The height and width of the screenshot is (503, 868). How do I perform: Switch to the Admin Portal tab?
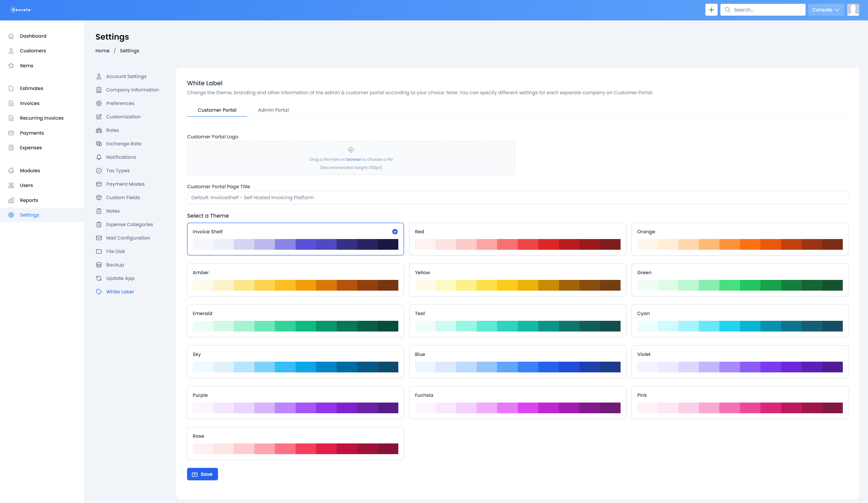pyautogui.click(x=273, y=110)
